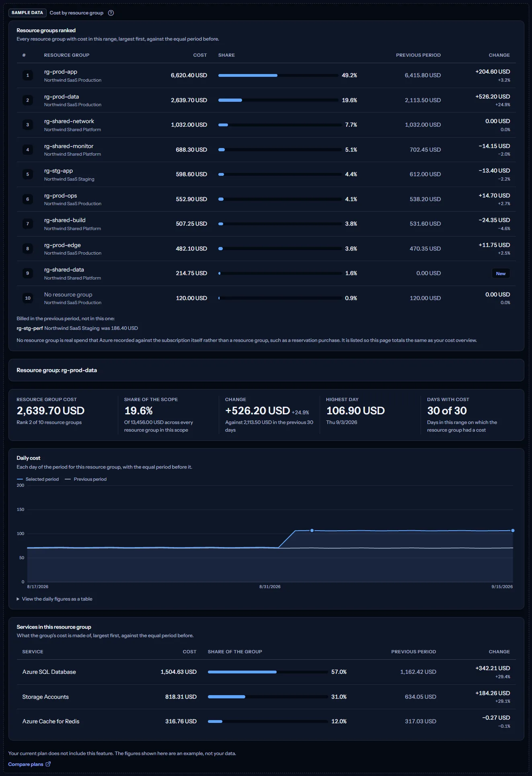Pick the rg-shared-data resource group
The height and width of the screenshot is (776, 532).
[x=64, y=270]
